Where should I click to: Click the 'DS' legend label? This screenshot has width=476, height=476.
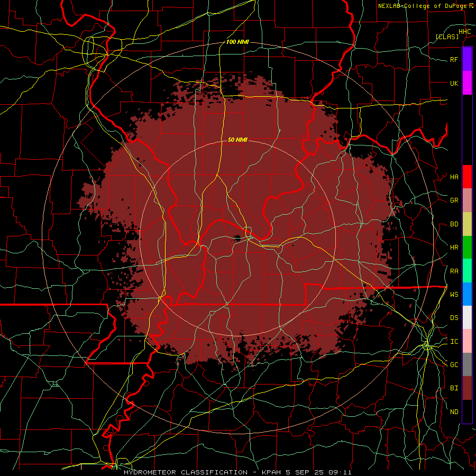[x=454, y=318]
